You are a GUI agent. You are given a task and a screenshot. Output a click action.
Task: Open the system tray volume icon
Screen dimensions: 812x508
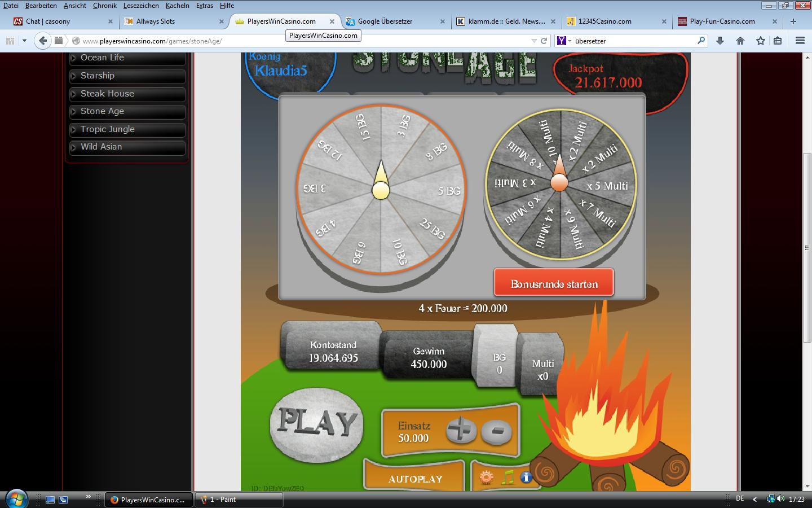780,499
